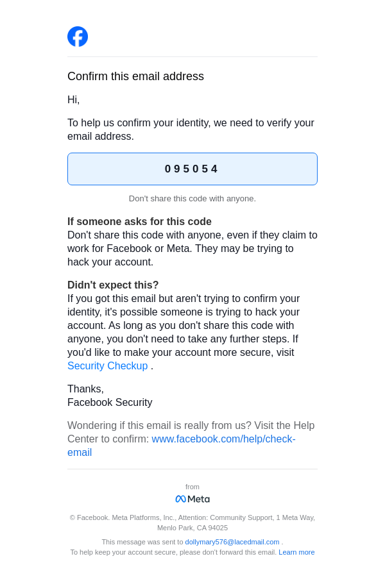Screen dimensions: 385x588
Task: Click the "from" label above Meta
Action: [193, 487]
